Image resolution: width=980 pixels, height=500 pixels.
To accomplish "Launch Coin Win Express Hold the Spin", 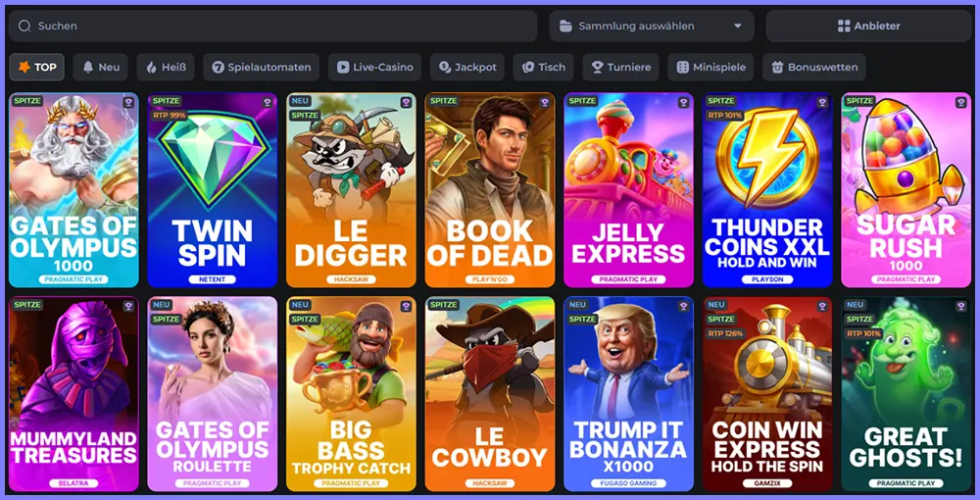I will click(x=767, y=394).
